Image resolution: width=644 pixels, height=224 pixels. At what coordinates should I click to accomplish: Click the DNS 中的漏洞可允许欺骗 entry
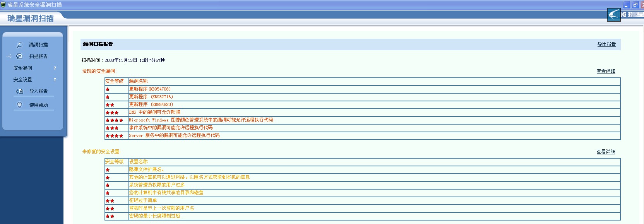point(154,112)
